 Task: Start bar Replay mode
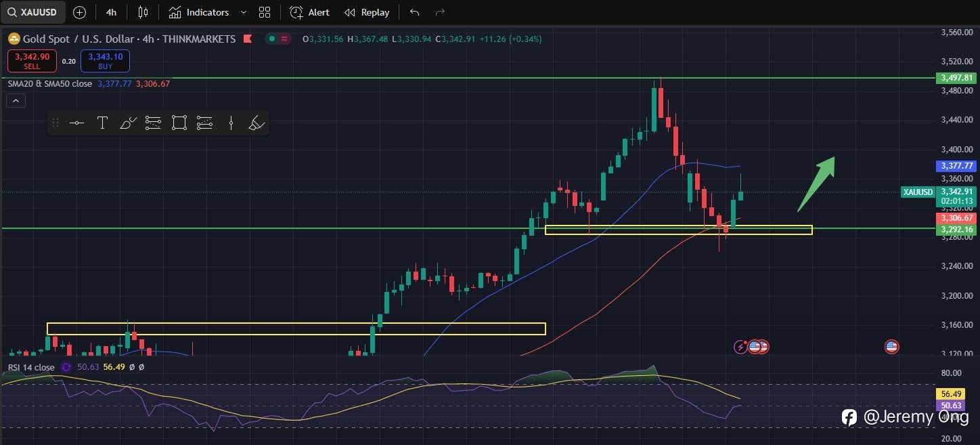coord(367,12)
